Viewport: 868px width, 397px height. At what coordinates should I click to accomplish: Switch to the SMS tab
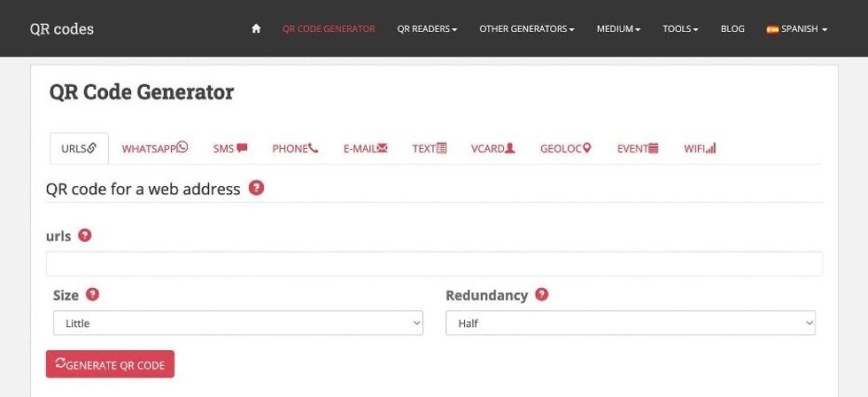coord(229,148)
